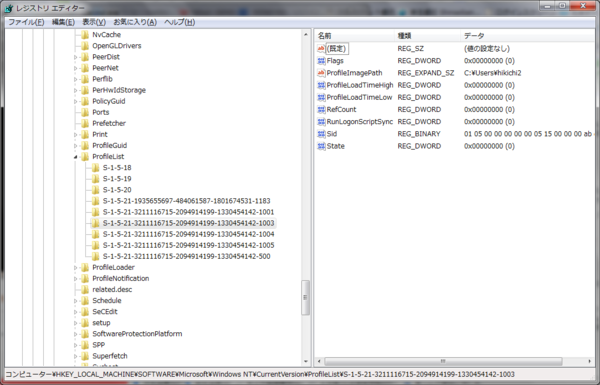Select the SID key ending in 1001
This screenshot has height=385, width=600.
[x=188, y=212]
